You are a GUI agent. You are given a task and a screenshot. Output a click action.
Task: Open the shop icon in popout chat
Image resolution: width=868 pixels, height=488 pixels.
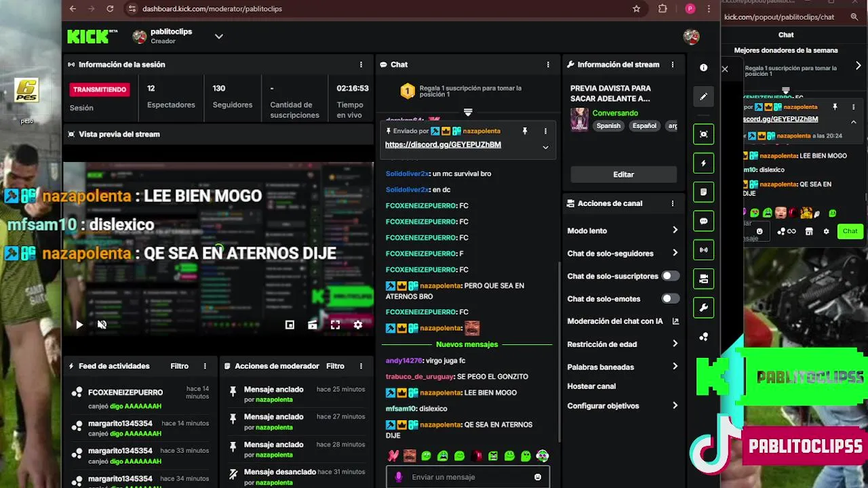(x=809, y=231)
